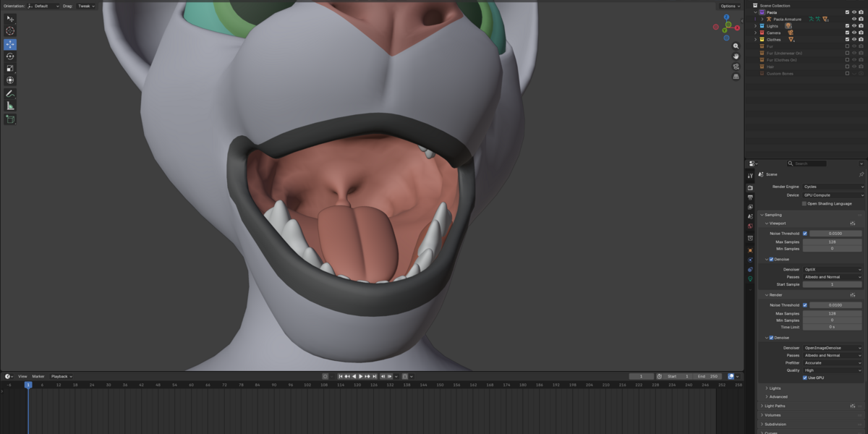Viewport: 868px width, 434px height.
Task: Hide the Lights collection in viewport
Action: click(854, 26)
